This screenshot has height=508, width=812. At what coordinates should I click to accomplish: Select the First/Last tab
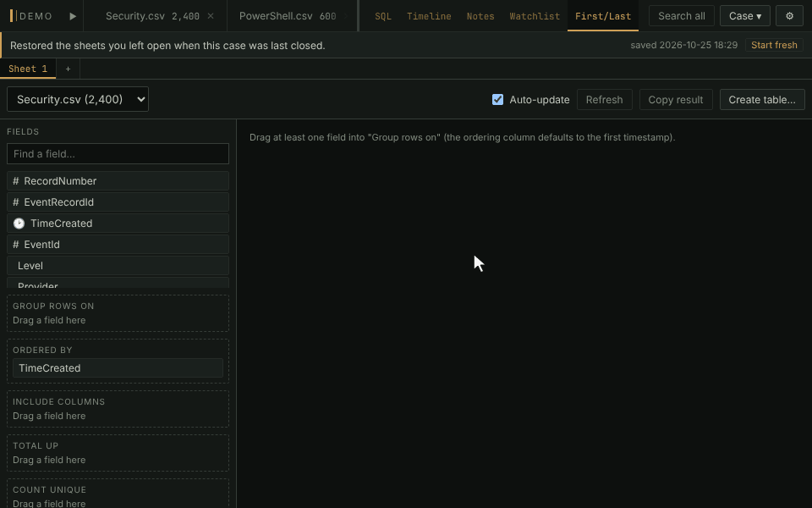[x=603, y=16]
